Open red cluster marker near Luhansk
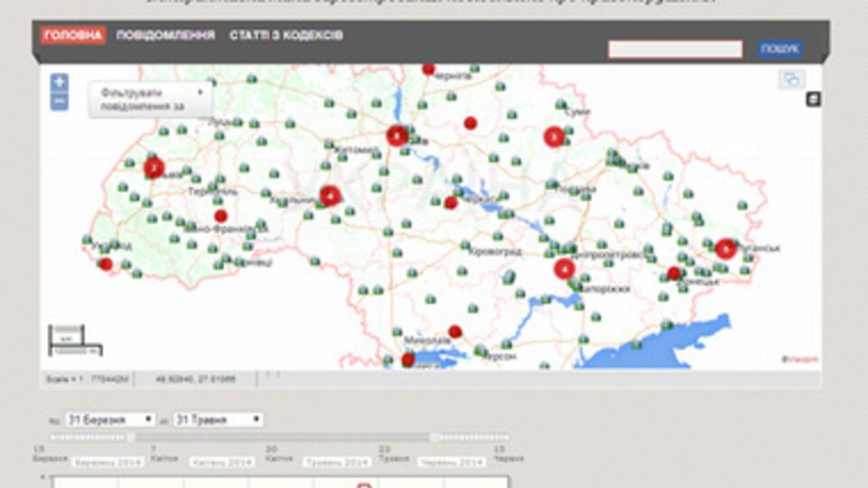Image resolution: width=868 pixels, height=488 pixels. click(x=725, y=249)
